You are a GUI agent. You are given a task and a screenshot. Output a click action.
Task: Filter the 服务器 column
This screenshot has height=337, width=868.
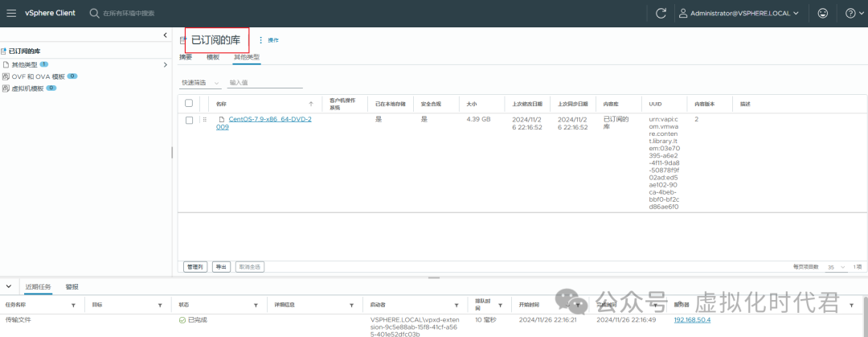(x=851, y=306)
